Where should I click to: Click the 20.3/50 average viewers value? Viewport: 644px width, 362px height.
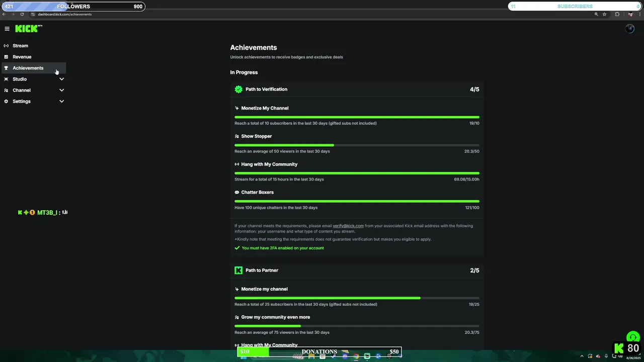click(x=472, y=151)
